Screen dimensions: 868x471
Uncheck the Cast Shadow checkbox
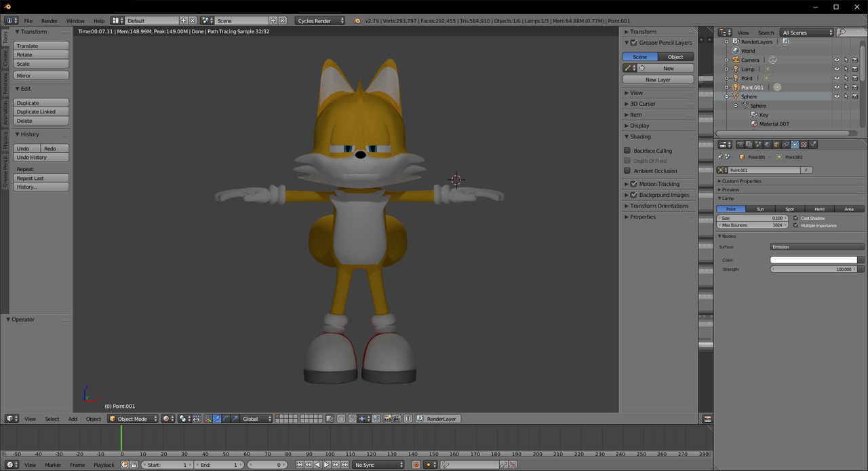(795, 219)
